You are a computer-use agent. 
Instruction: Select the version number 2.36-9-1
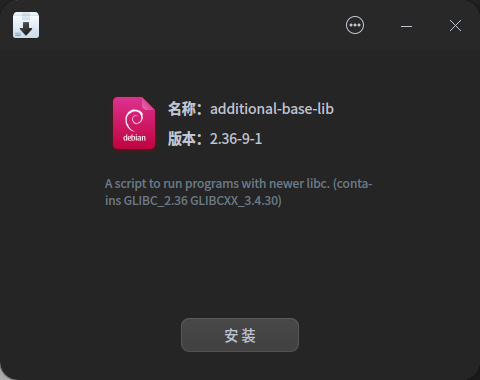(236, 139)
